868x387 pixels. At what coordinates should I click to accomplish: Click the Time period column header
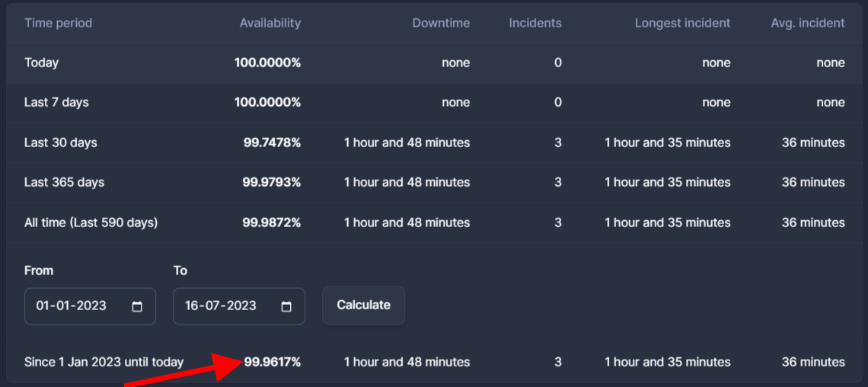click(58, 24)
